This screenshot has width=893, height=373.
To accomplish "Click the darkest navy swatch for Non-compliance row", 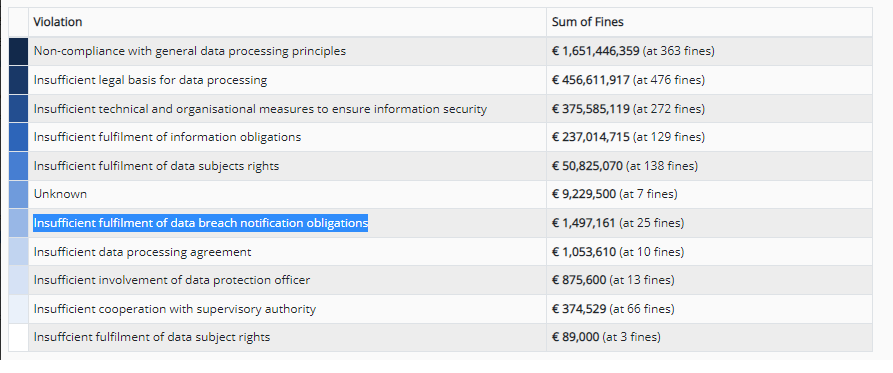I will tap(18, 51).
